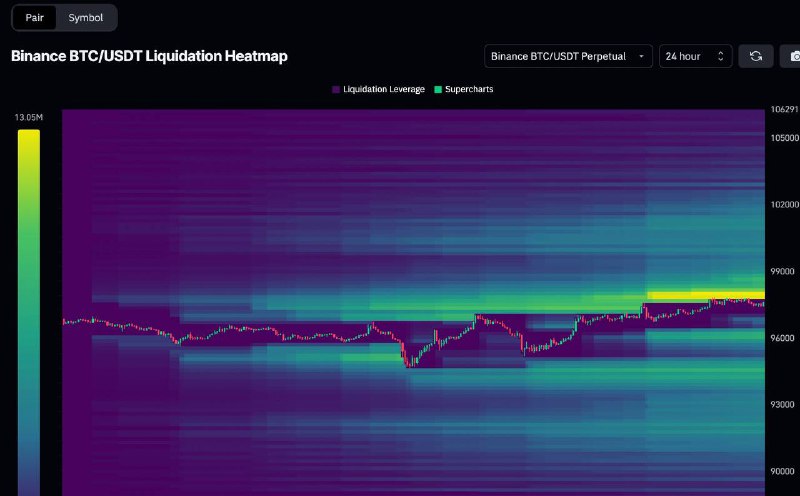Click the small caret in the Perpetual dropdown
The image size is (800, 496).
[x=641, y=56]
